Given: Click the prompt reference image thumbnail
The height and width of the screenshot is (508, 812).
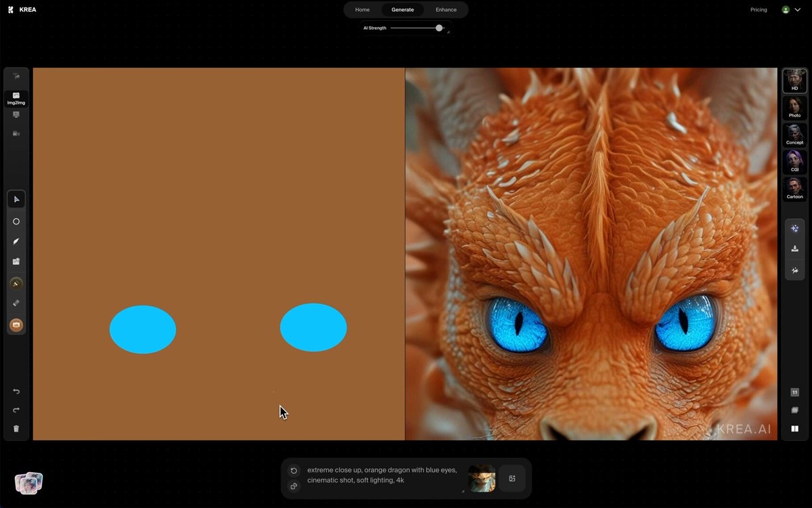Looking at the screenshot, I should pos(482,478).
